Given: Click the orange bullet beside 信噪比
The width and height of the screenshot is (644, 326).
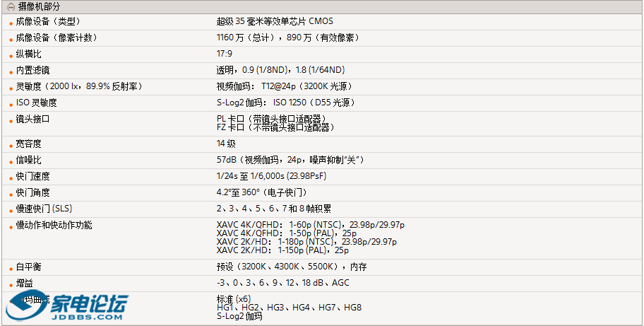Looking at the screenshot, I should (x=11, y=161).
